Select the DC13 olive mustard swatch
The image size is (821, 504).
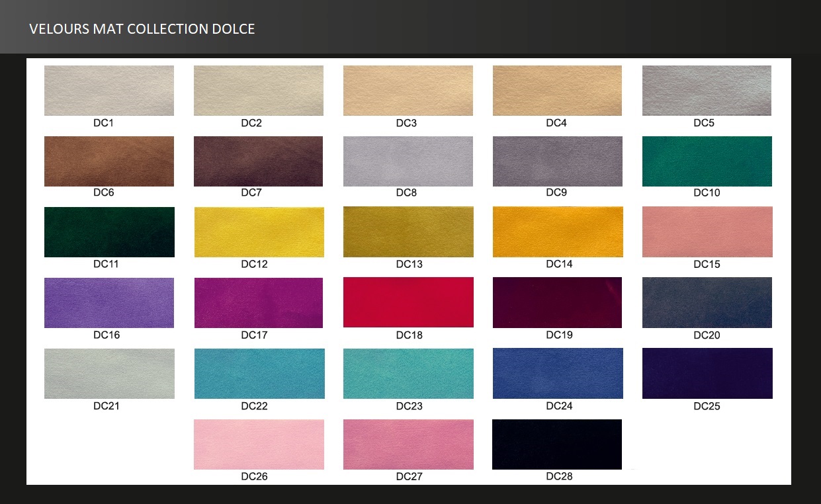pos(408,232)
